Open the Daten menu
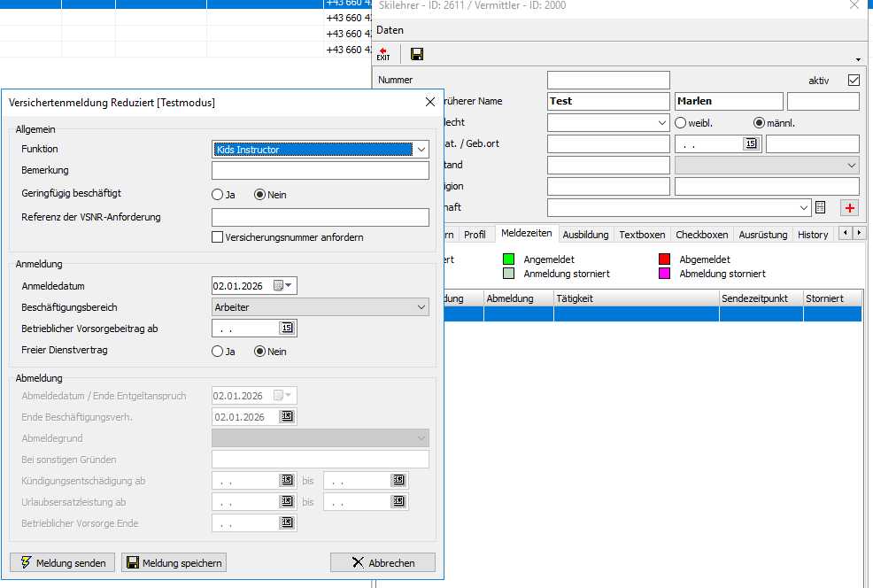The height and width of the screenshot is (588, 873). 390,30
